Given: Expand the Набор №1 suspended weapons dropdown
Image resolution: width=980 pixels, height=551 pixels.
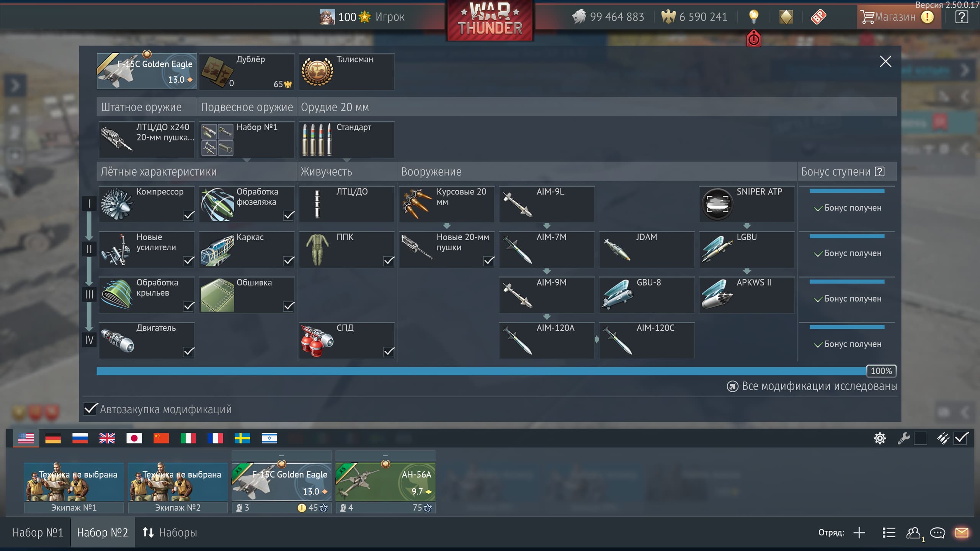Looking at the screenshot, I should point(247,160).
